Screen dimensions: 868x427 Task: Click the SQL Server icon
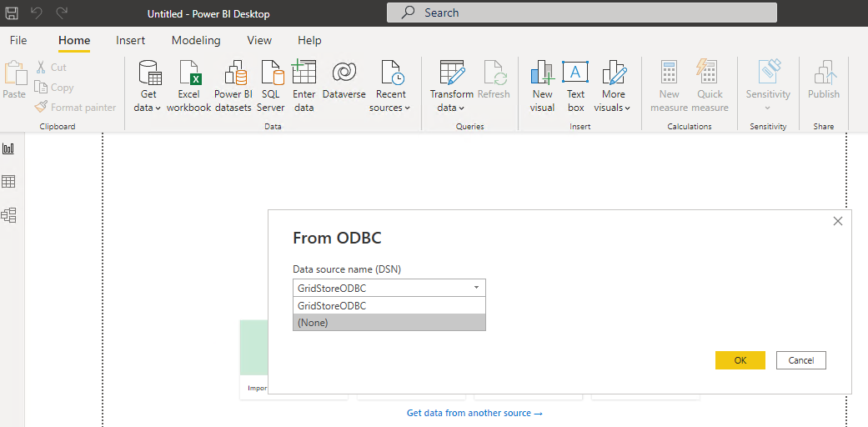pyautogui.click(x=271, y=75)
